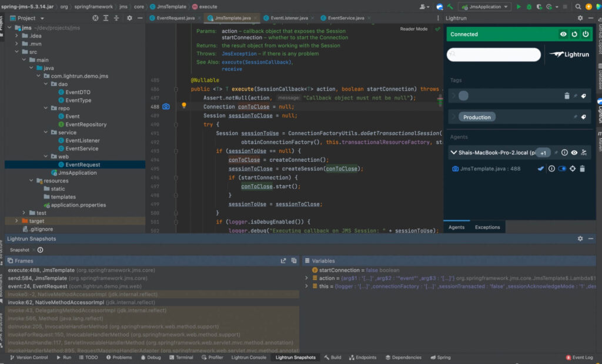Click the blue checkmark on JmsTemplate snapshot
The height and width of the screenshot is (364, 602).
541,169
